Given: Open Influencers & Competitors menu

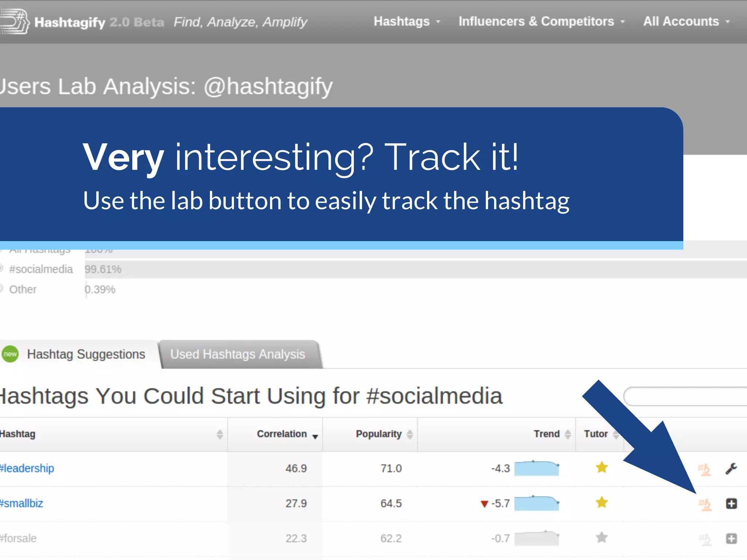Looking at the screenshot, I should click(x=542, y=22).
